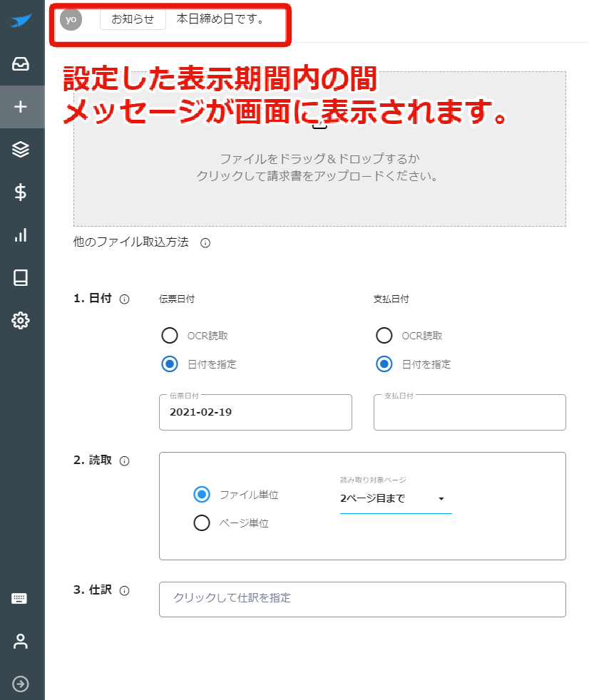Select OCR読取 under 伝票日付
589x700 pixels.
click(x=170, y=336)
